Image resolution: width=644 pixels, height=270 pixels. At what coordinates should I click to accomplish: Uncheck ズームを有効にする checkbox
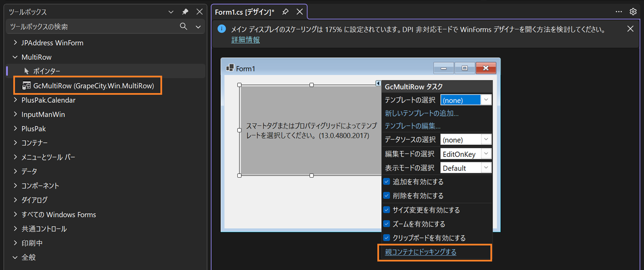point(386,224)
